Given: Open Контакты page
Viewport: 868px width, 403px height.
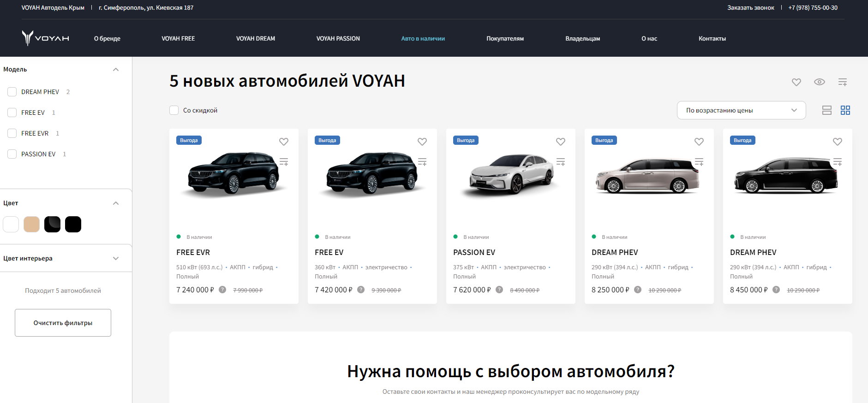Looking at the screenshot, I should (712, 38).
